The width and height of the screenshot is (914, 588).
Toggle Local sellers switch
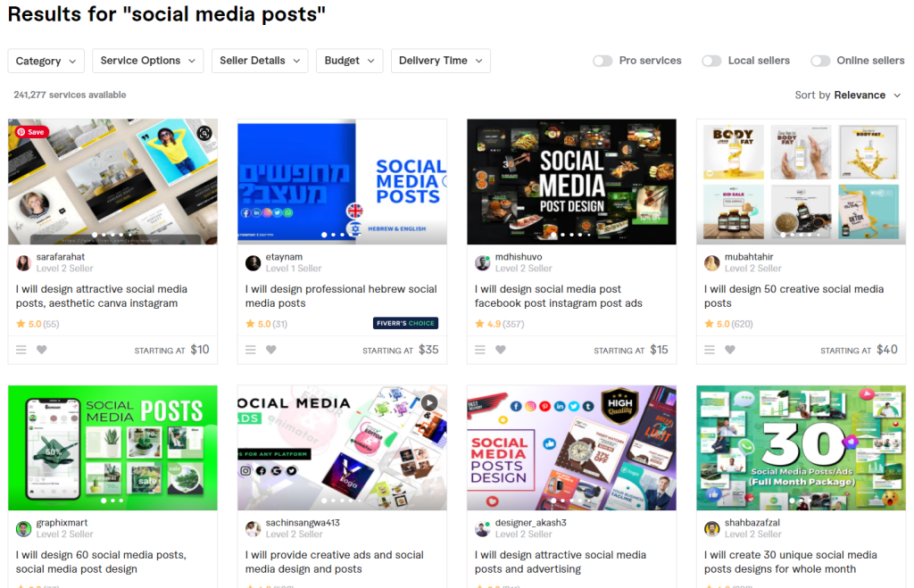(x=711, y=61)
